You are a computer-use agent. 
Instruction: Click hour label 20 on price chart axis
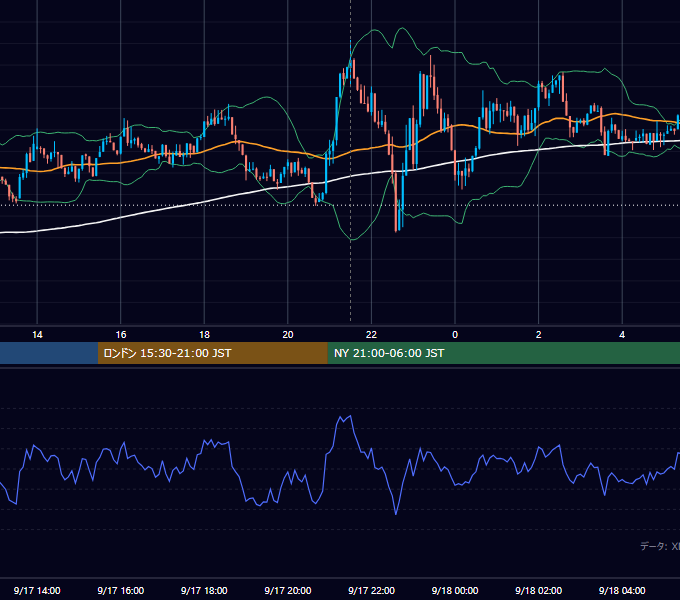[x=288, y=335]
